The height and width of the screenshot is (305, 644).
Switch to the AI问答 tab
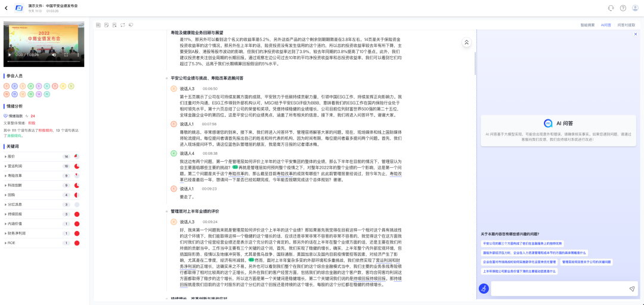click(606, 25)
